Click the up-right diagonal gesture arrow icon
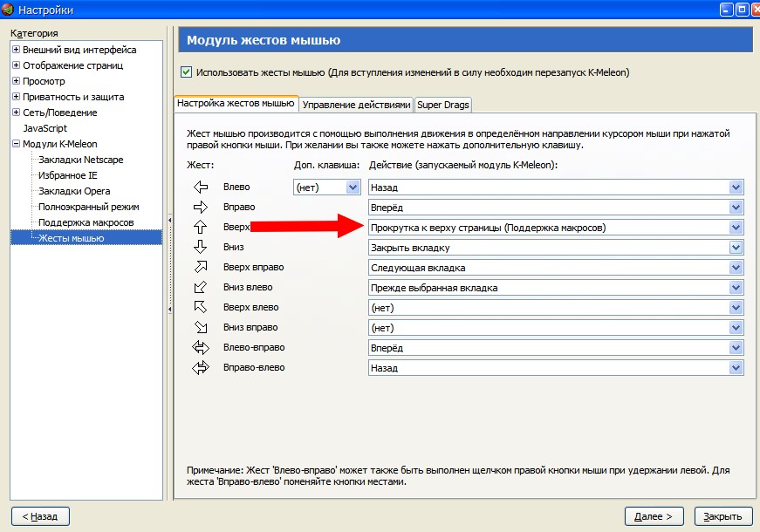The image size is (760, 532). [x=201, y=267]
